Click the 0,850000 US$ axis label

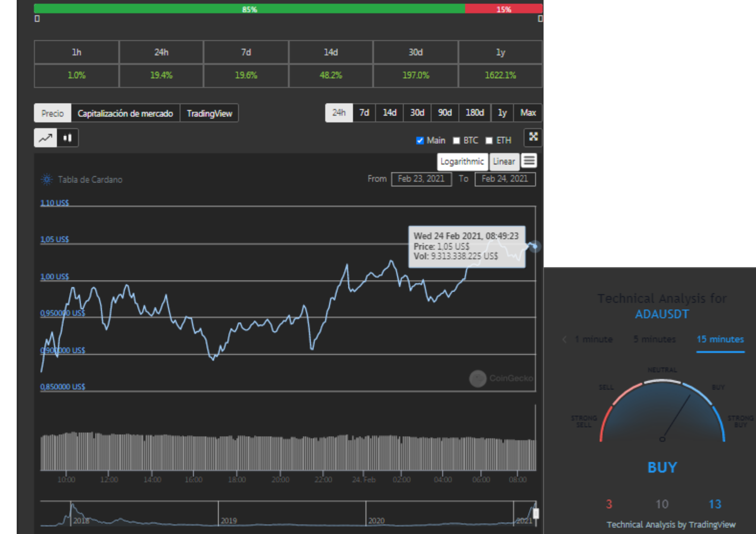(63, 387)
